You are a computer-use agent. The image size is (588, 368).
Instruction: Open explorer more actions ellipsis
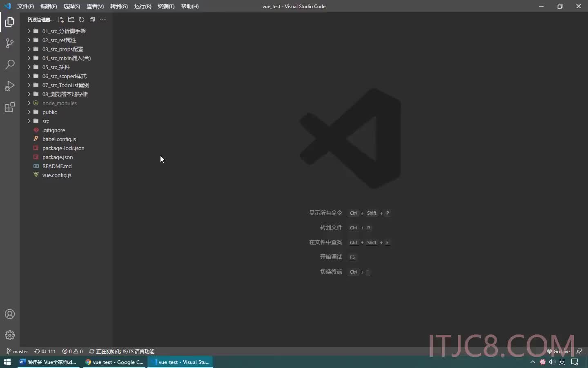tap(103, 20)
